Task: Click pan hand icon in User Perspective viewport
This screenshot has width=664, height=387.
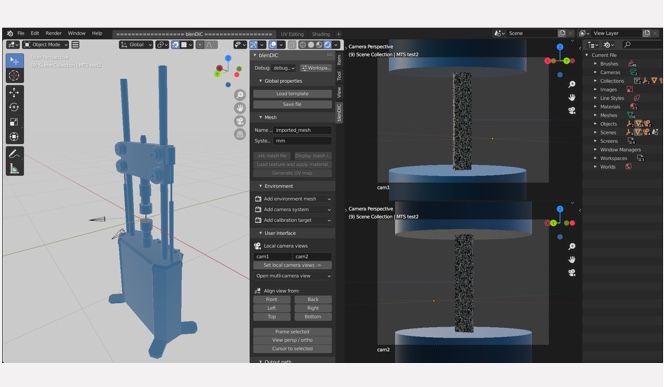Action: [240, 108]
